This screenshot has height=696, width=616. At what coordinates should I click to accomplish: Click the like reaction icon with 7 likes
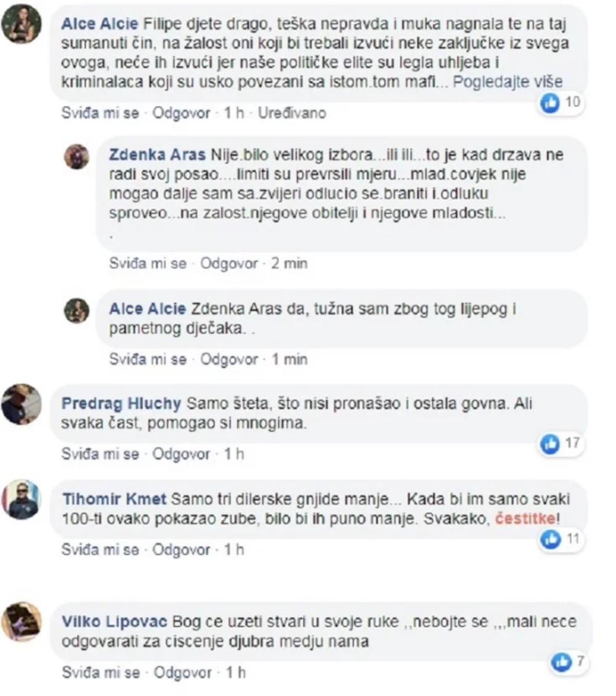(561, 662)
